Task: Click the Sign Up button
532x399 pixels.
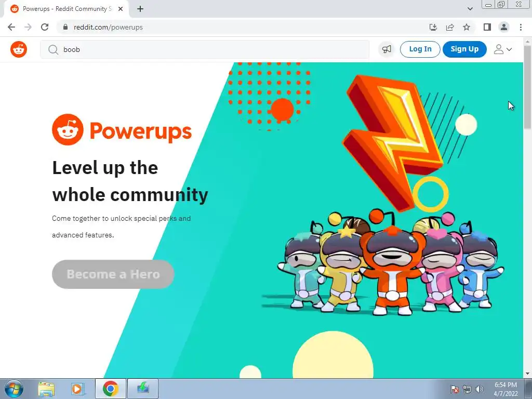Action: point(464,49)
